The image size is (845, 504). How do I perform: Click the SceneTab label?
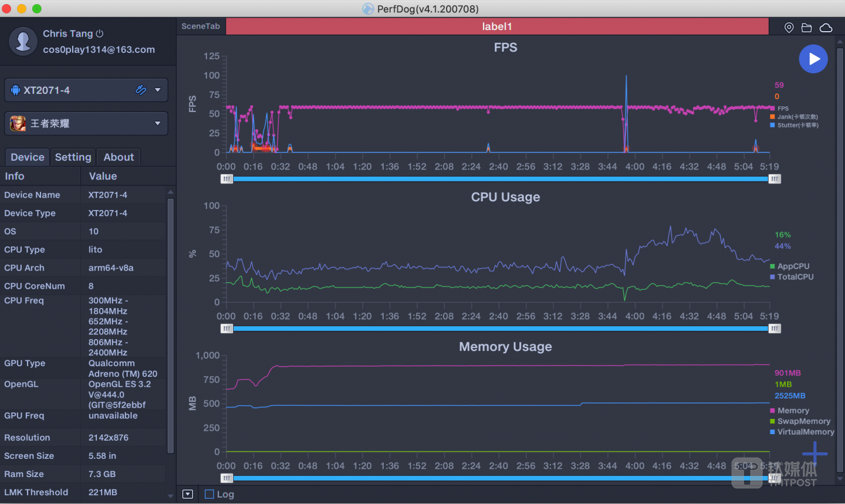pyautogui.click(x=201, y=26)
